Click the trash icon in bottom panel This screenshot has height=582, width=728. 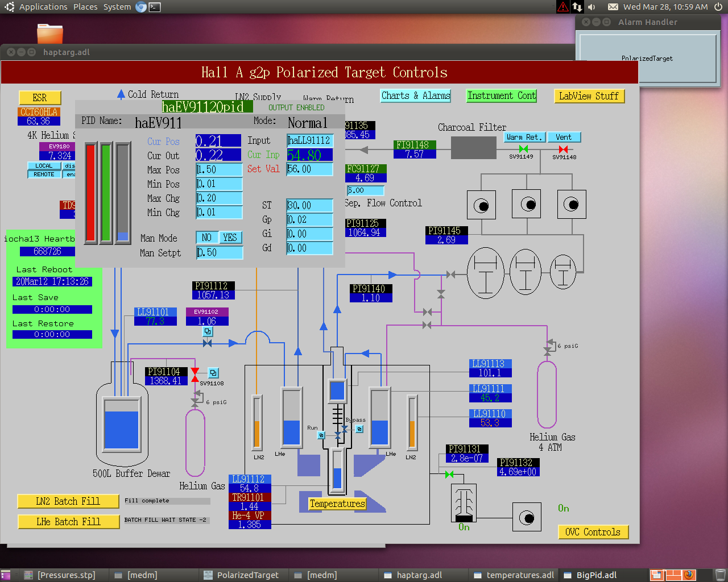click(x=720, y=575)
